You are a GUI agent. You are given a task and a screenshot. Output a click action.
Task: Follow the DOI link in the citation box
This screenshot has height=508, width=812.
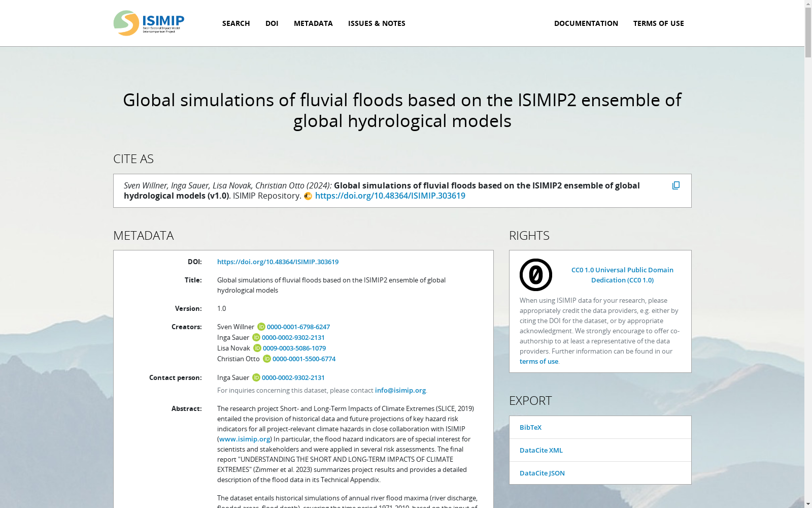pyautogui.click(x=390, y=196)
